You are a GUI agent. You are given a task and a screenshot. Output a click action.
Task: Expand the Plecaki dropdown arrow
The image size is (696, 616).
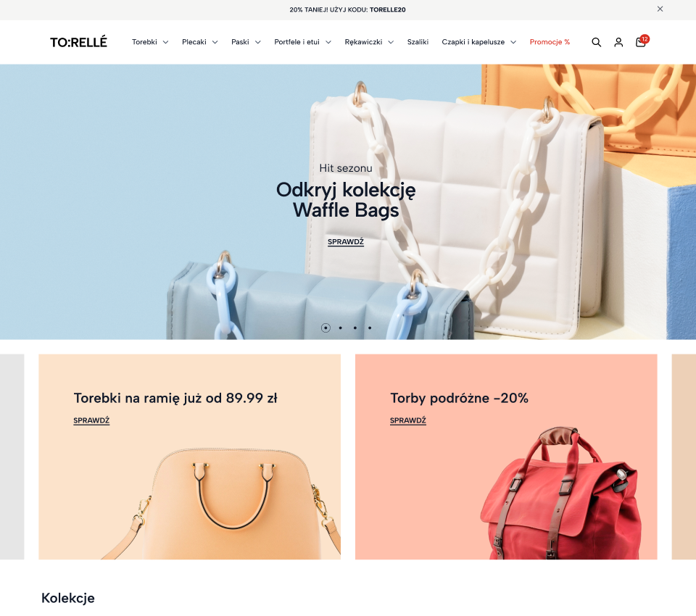(215, 42)
